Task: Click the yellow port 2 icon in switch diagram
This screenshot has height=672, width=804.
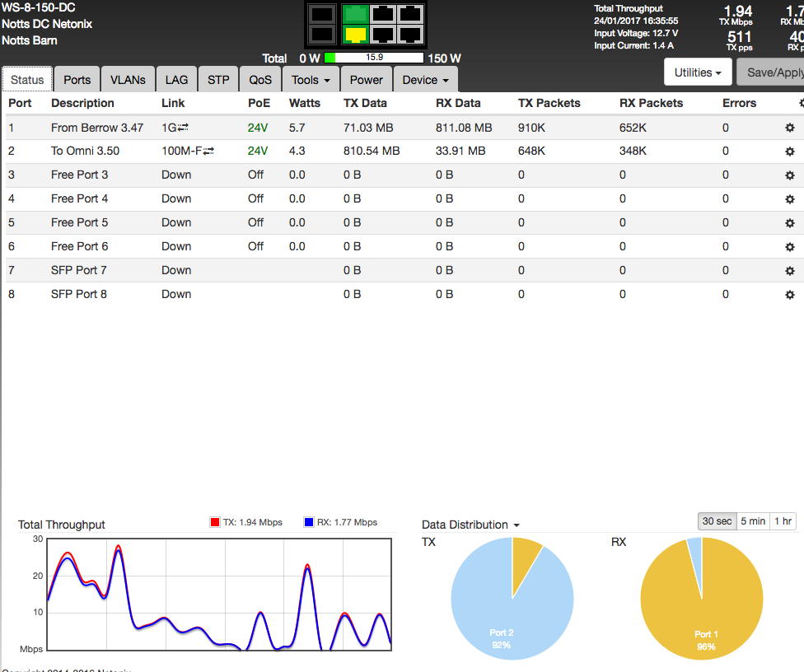Action: [355, 35]
